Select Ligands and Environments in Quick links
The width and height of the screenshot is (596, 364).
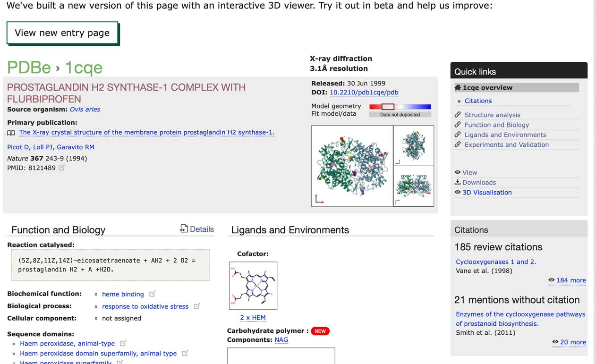tap(506, 135)
